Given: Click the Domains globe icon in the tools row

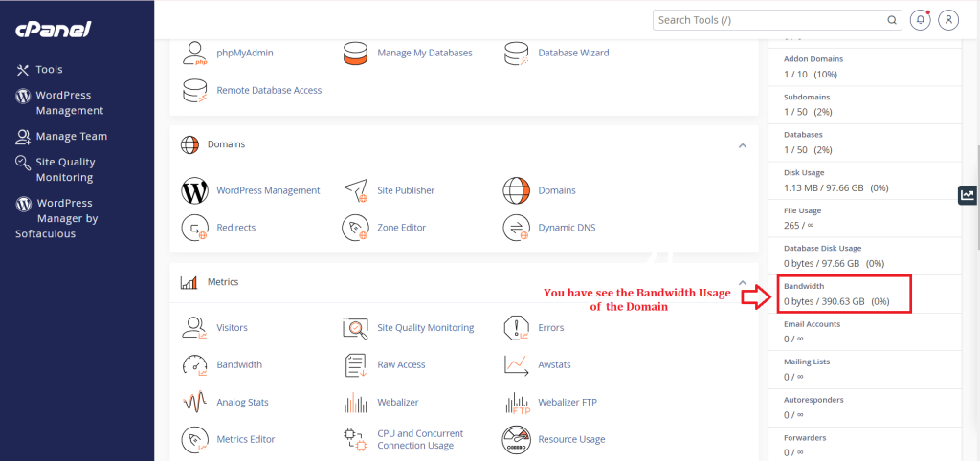Looking at the screenshot, I should (x=517, y=190).
